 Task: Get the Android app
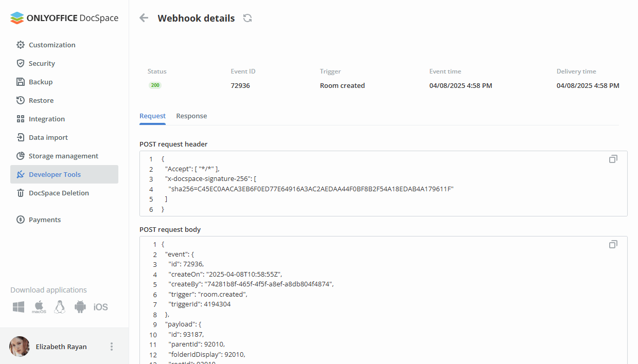(80, 306)
